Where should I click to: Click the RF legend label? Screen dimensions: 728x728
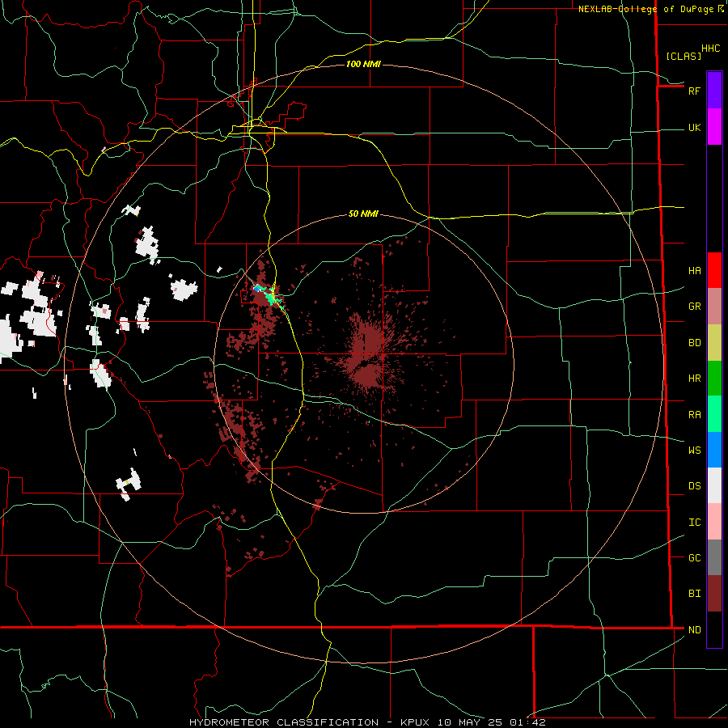point(694,91)
